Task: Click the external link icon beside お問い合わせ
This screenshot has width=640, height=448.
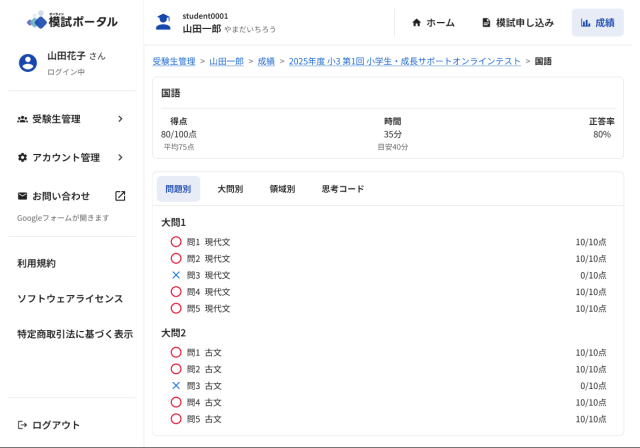Action: coord(120,196)
